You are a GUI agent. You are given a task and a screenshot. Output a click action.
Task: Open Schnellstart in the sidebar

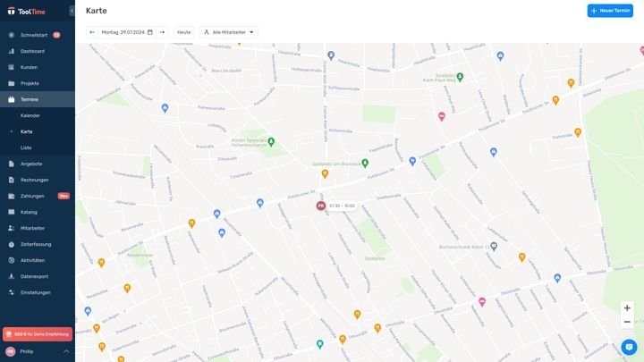click(x=32, y=35)
